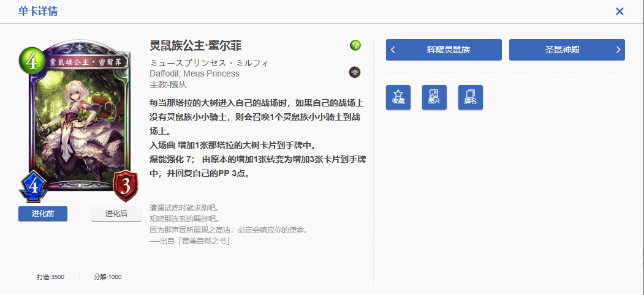Open the 图片 image icon button
This screenshot has height=295, width=644.
tap(434, 97)
